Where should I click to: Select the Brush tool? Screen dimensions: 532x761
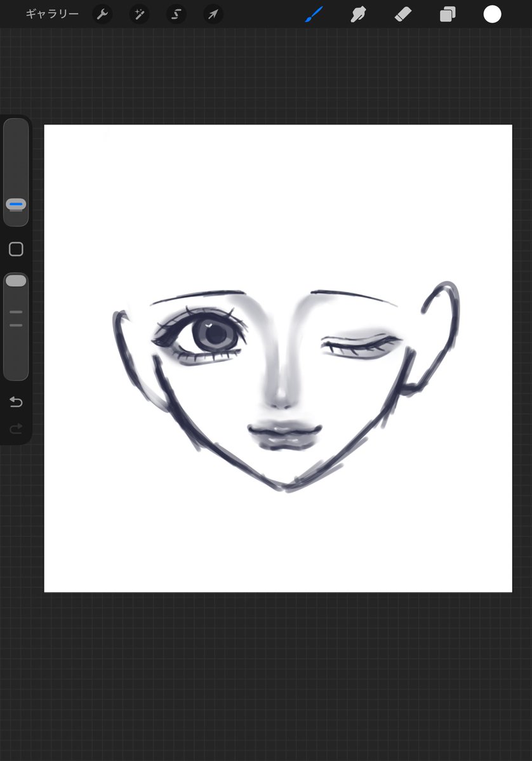tap(314, 14)
